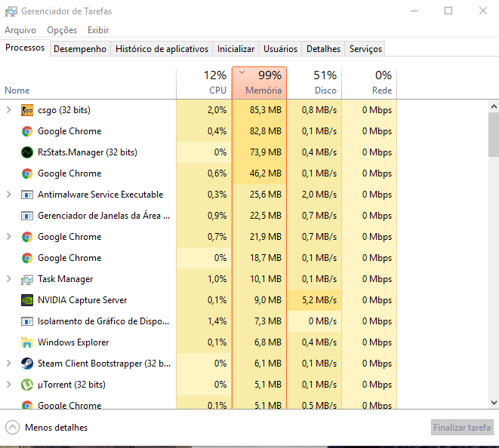Viewport: 499px width, 448px height.
Task: Click the Isolamento de Gráfico process icon
Action: 27,321
